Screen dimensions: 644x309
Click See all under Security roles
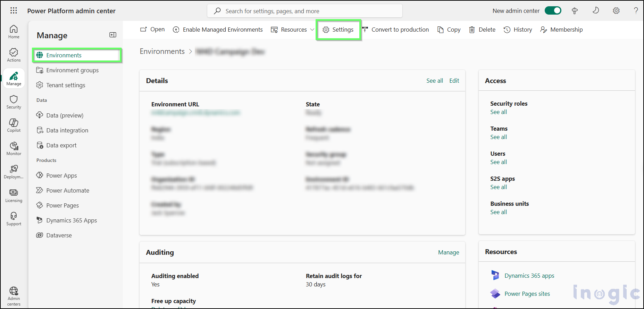[x=499, y=112]
